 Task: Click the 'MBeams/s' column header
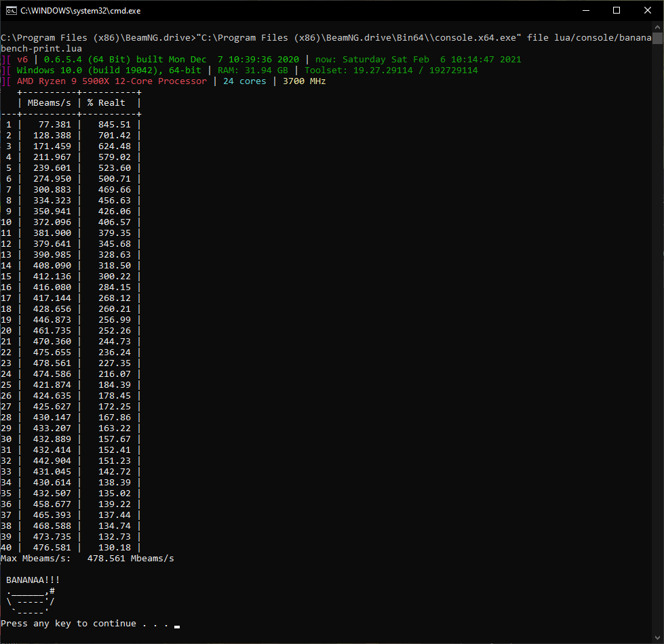click(49, 103)
